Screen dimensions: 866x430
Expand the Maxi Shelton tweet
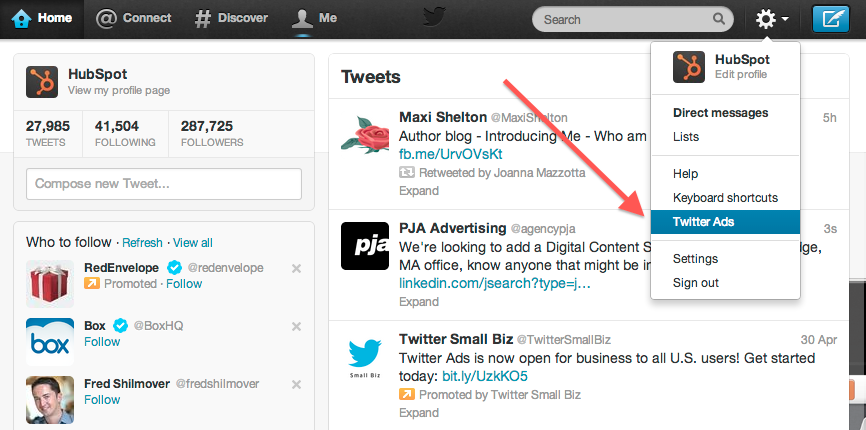coord(419,191)
